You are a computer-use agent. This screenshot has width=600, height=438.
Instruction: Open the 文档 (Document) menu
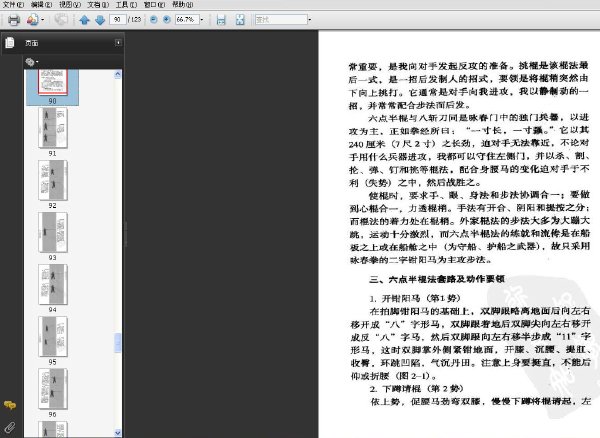click(98, 5)
